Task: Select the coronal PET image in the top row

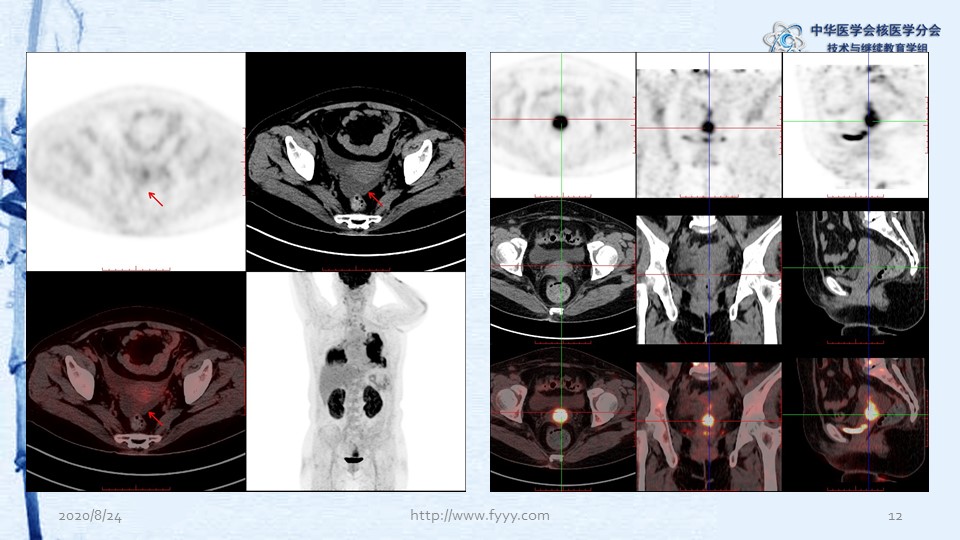Action: [x=709, y=125]
